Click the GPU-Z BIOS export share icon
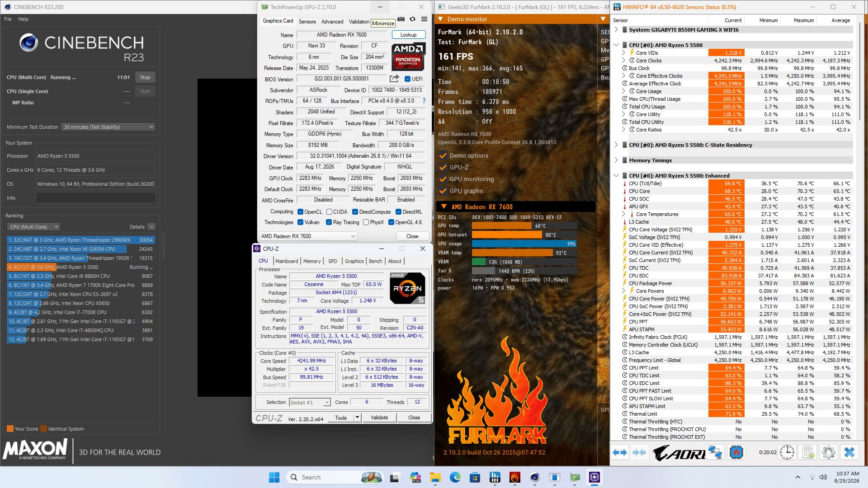 [394, 79]
